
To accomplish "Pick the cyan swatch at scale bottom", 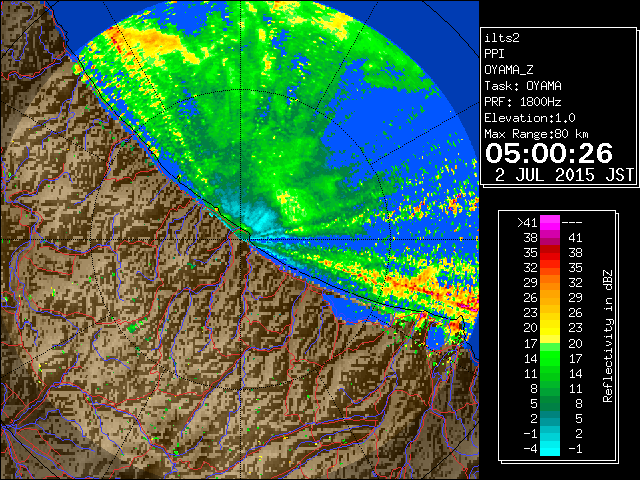I will tap(550, 448).
